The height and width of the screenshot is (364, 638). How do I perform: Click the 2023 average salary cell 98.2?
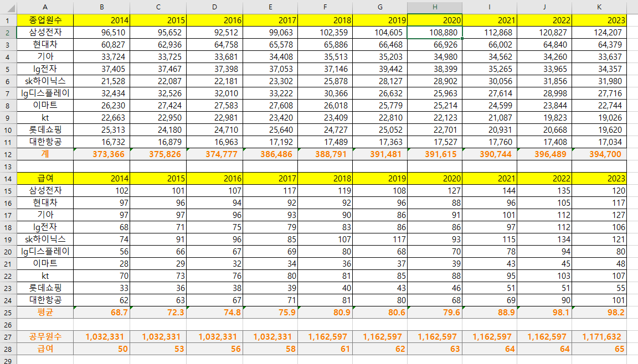coord(599,312)
